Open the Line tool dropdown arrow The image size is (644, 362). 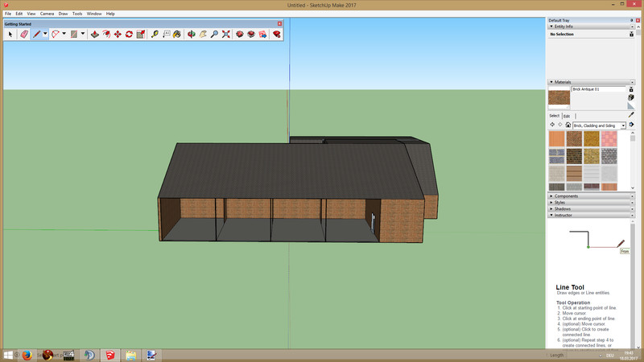click(x=45, y=35)
